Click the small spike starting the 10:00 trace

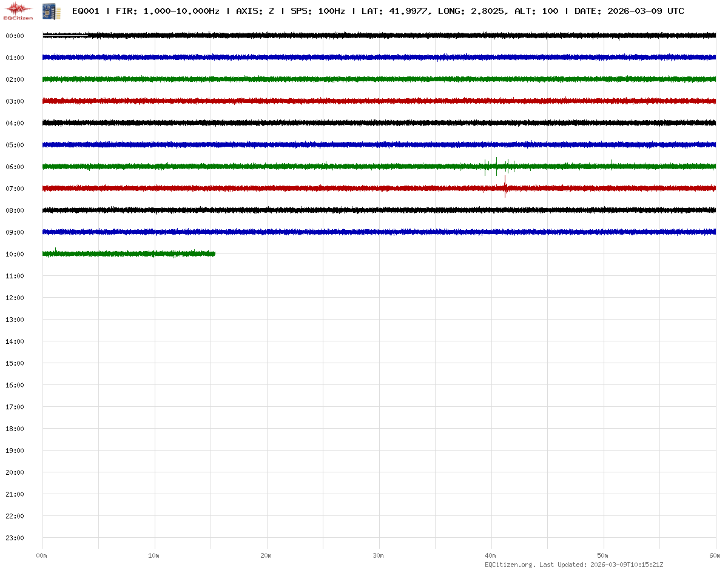(x=56, y=250)
